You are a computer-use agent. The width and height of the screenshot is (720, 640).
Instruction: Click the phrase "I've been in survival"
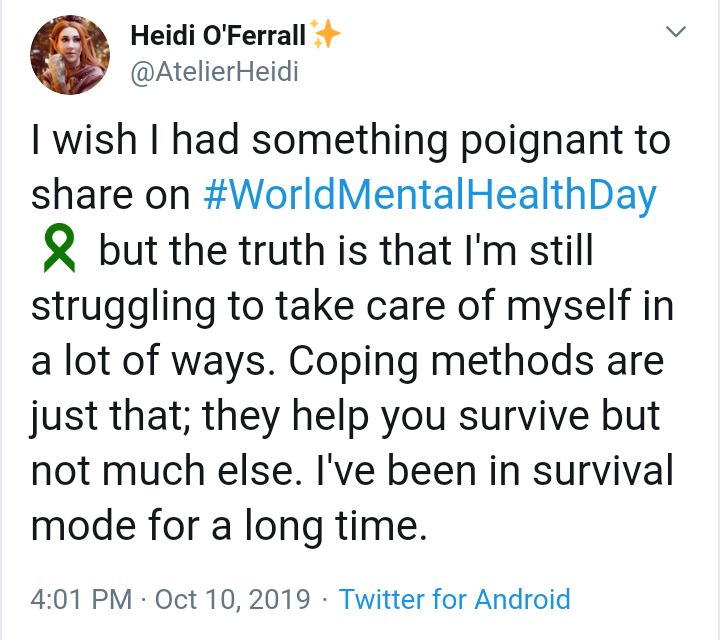485,472
